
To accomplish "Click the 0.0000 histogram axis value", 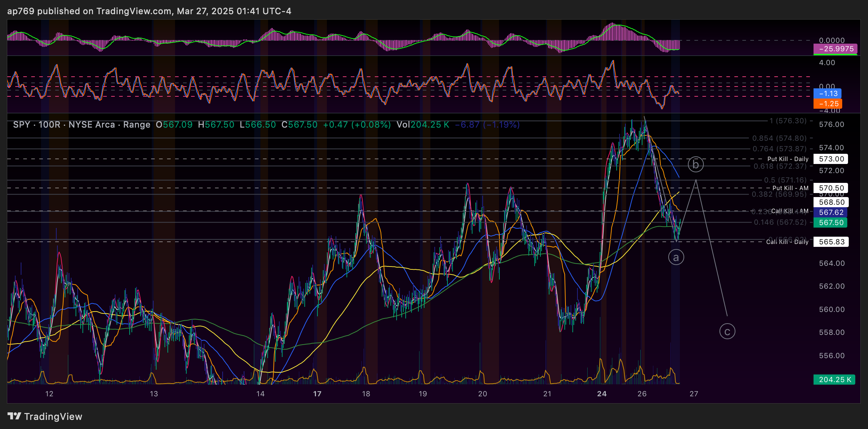I will pos(832,40).
